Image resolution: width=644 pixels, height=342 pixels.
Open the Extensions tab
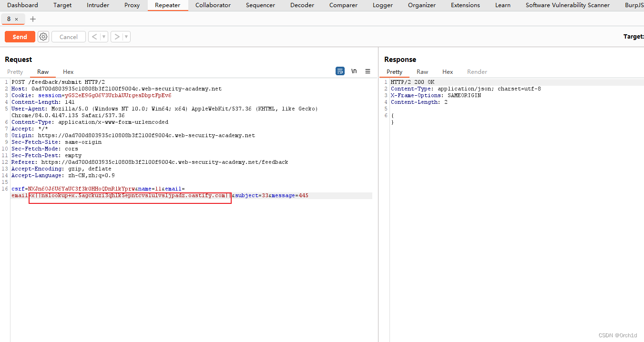point(465,5)
